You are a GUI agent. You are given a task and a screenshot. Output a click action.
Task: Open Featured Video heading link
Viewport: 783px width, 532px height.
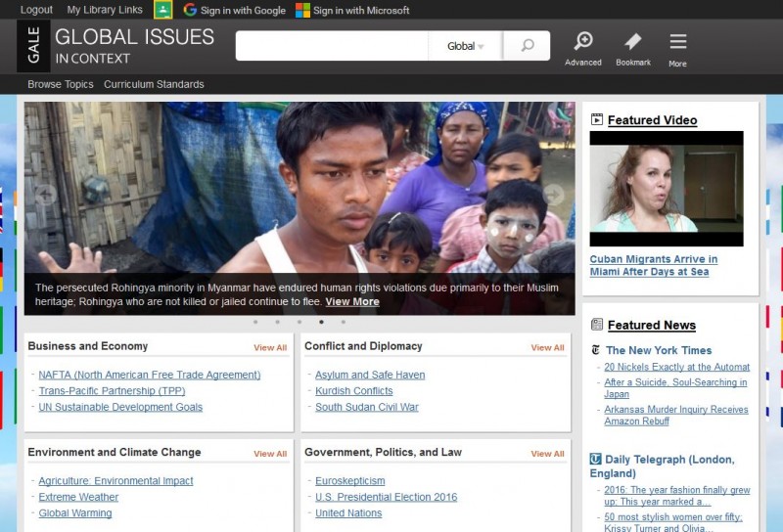[x=652, y=119]
